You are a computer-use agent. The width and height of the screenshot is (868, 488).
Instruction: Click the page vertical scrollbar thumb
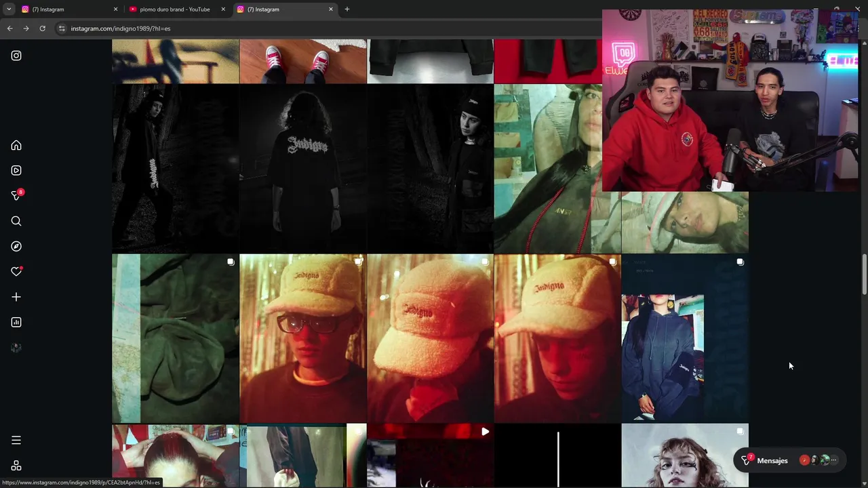[x=863, y=275]
